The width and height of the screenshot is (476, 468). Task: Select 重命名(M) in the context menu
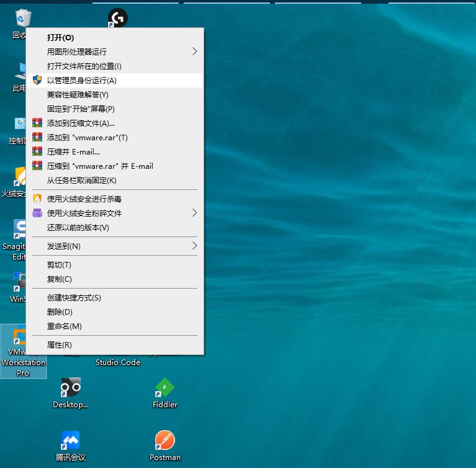(115, 326)
